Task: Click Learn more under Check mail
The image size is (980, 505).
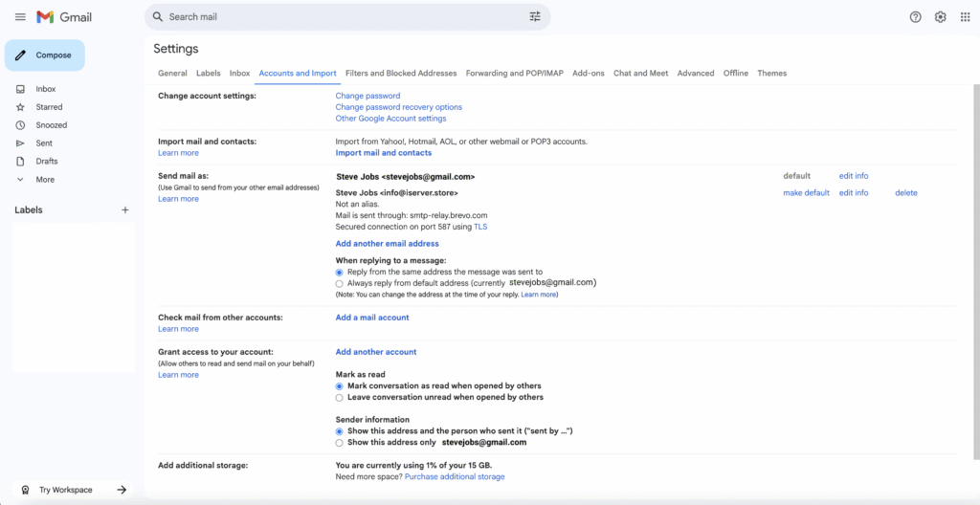Action: [178, 329]
